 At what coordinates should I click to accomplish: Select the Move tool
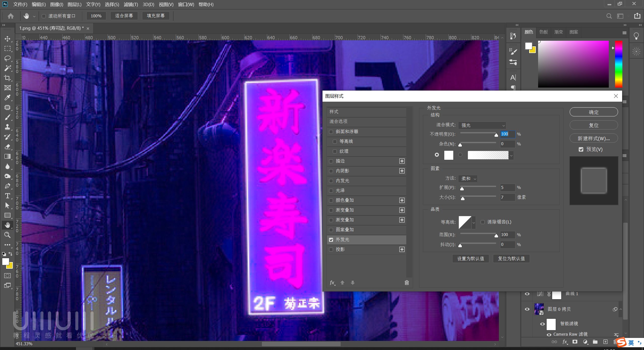[8, 39]
